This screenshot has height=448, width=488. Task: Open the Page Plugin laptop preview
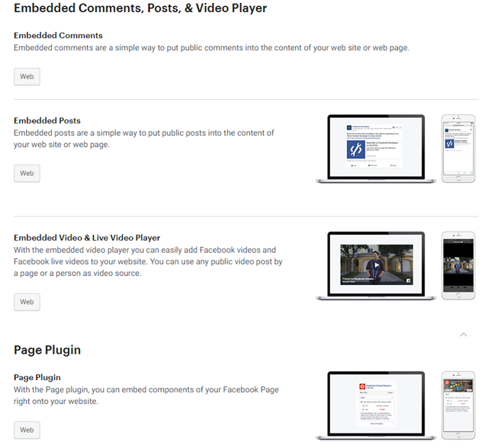click(x=376, y=405)
